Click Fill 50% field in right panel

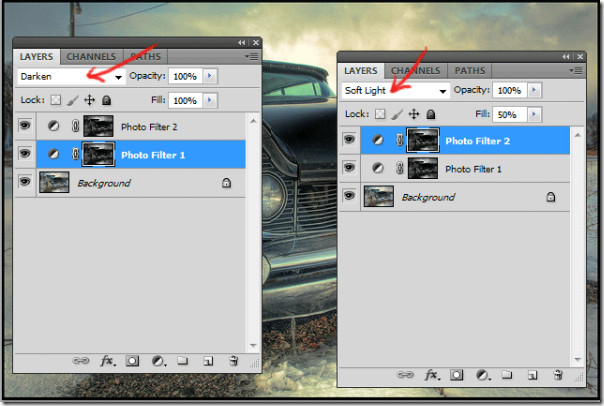510,114
